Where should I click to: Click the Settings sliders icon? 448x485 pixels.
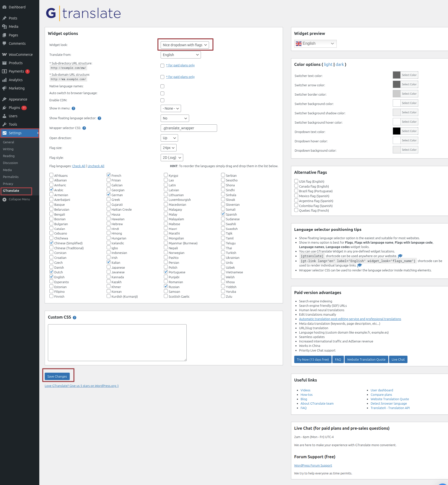[x=4, y=133]
